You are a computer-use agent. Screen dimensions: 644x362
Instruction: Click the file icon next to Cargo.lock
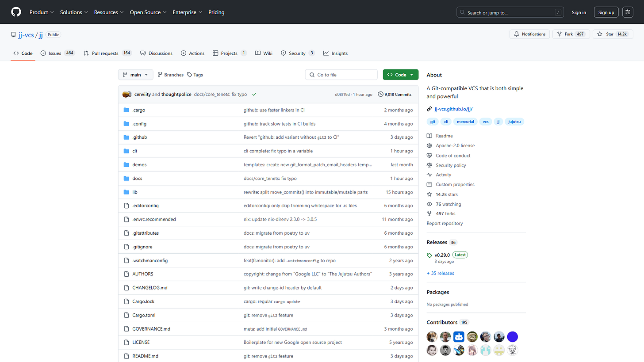pyautogui.click(x=126, y=301)
